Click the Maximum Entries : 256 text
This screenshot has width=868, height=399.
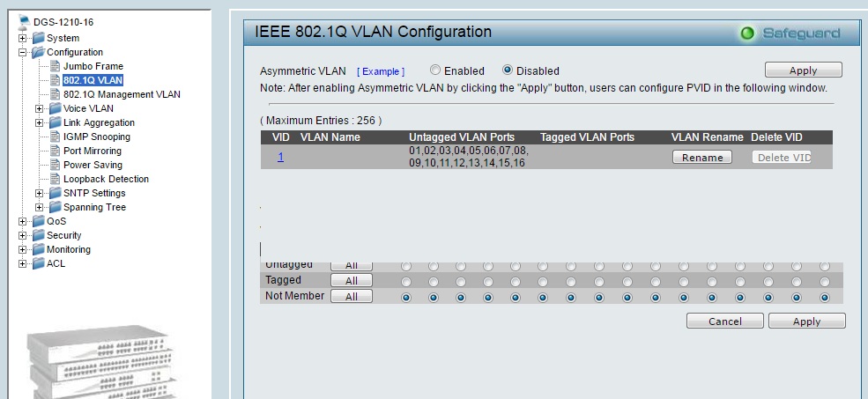coord(321,120)
